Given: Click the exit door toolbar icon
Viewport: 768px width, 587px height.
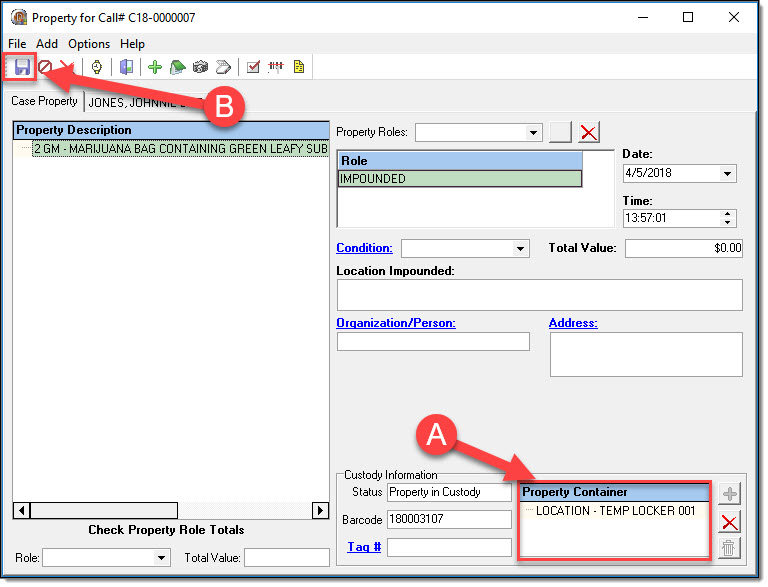Looking at the screenshot, I should (x=126, y=67).
